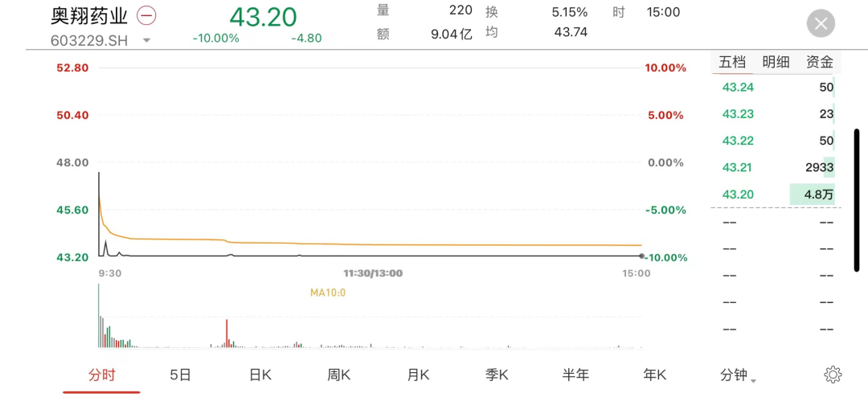Viewport: 868px width, 401px height.
Task: Open the 资金 capital flow tab
Action: [820, 62]
